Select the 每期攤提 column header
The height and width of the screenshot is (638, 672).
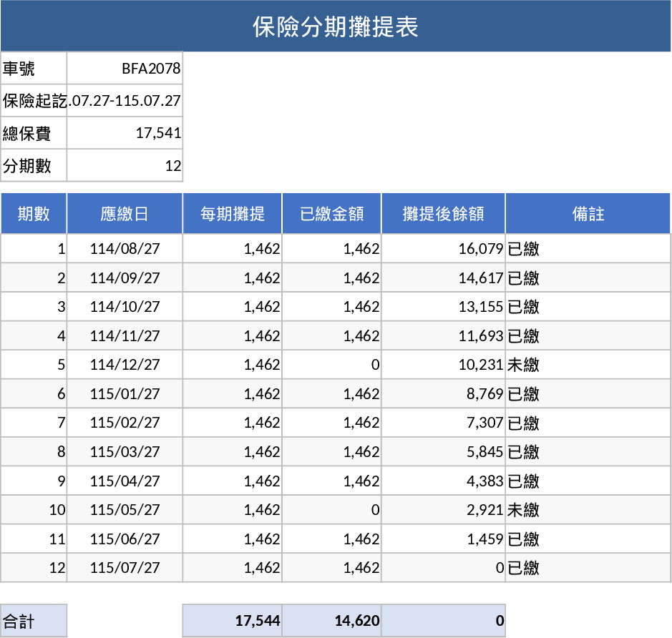tap(233, 213)
